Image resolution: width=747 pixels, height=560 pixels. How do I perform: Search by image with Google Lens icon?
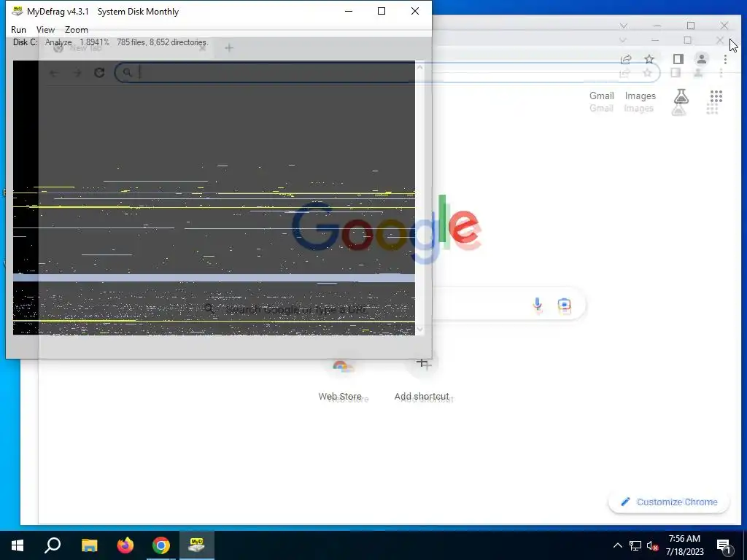pos(564,305)
